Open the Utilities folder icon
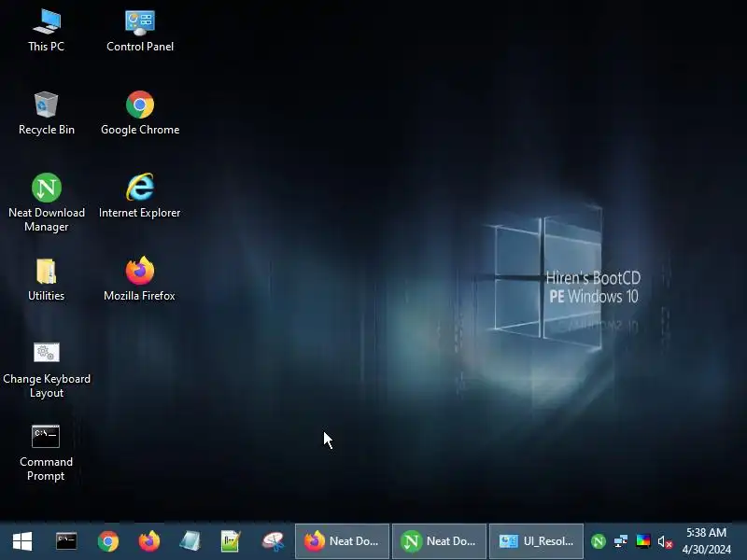Image resolution: width=747 pixels, height=560 pixels. point(46,279)
